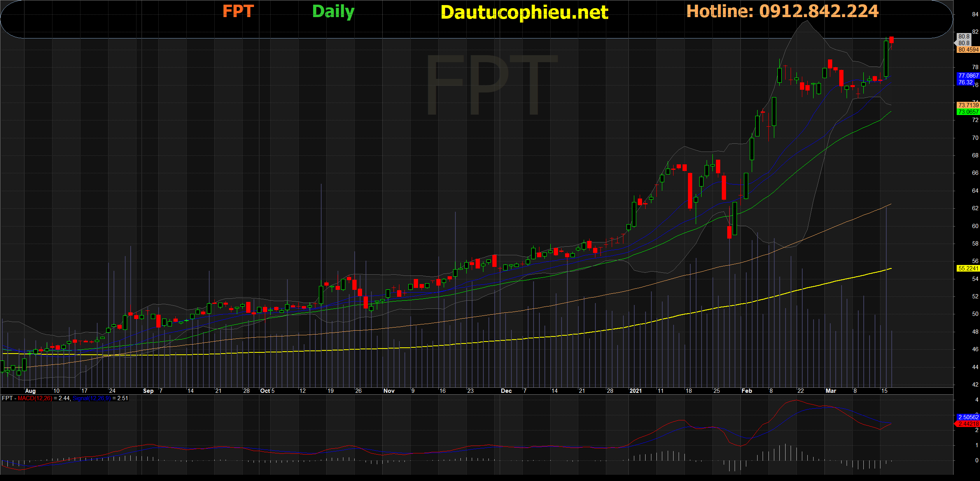
Task: Click the blue 77.0867 price tag
Action: tap(968, 76)
